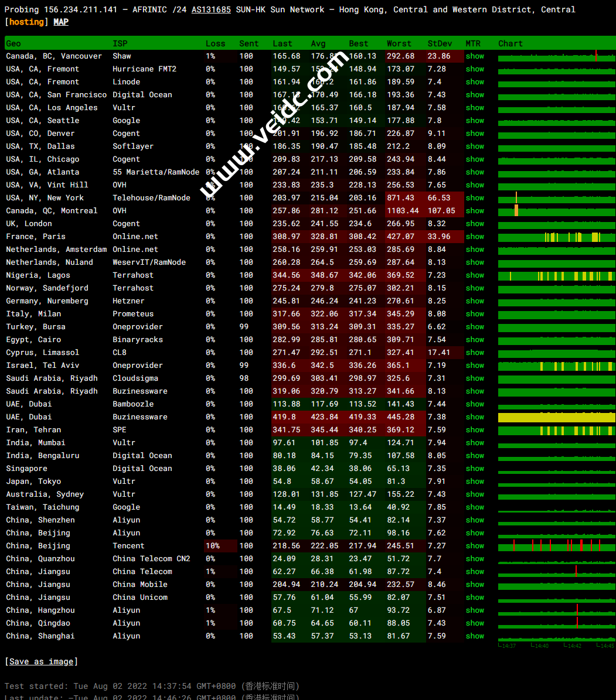
Task: Click the China Unicom ISP cell
Action: [x=140, y=597]
